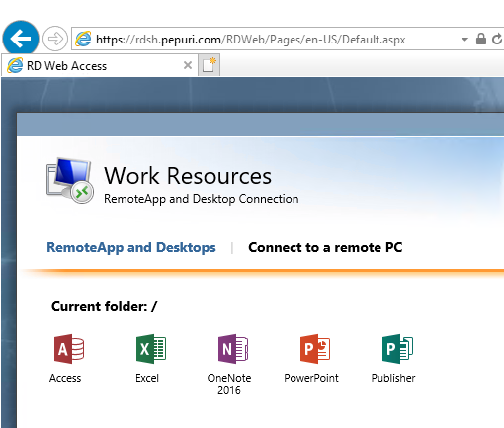Switch to RemoteApp and Desktops tab

point(131,247)
